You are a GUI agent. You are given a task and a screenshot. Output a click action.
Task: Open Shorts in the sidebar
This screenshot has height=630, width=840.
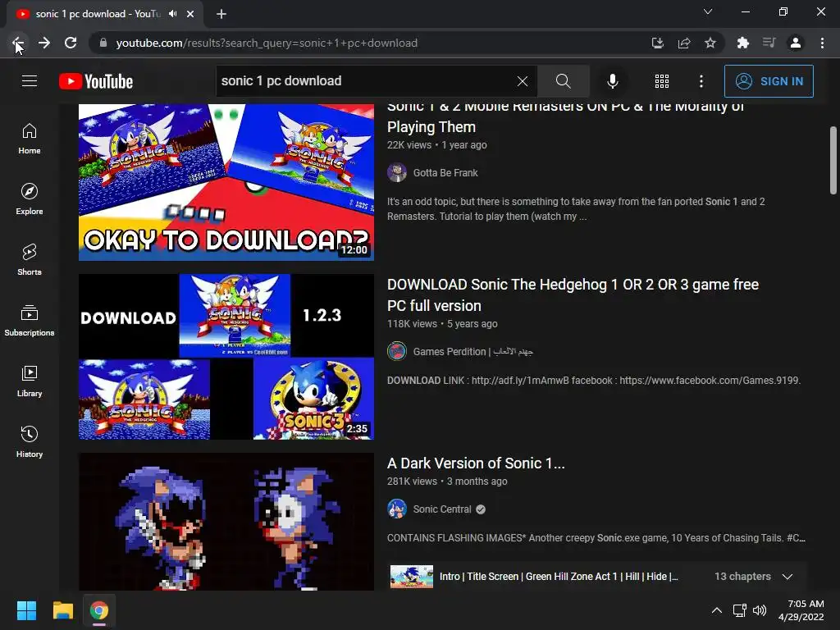click(30, 260)
